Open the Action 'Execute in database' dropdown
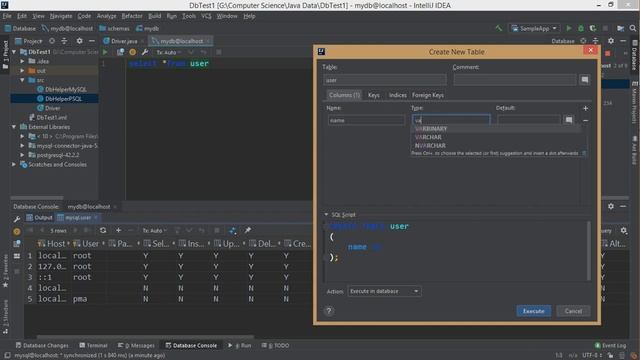 pos(384,291)
